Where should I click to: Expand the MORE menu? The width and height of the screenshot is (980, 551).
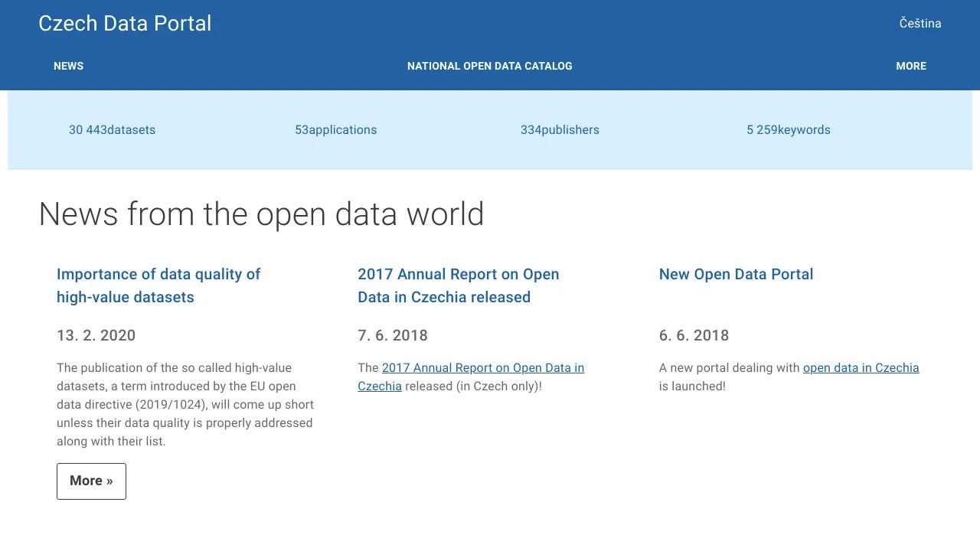911,66
